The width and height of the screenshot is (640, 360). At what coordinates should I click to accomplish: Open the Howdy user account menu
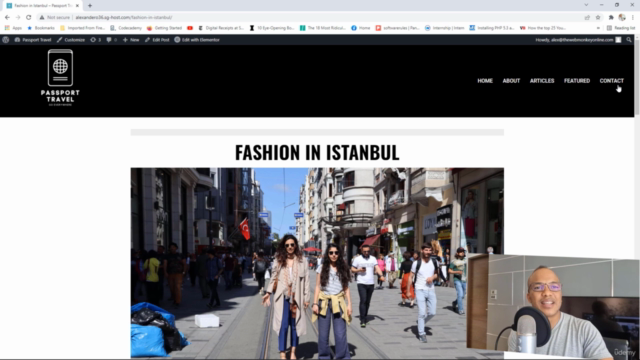coord(578,40)
